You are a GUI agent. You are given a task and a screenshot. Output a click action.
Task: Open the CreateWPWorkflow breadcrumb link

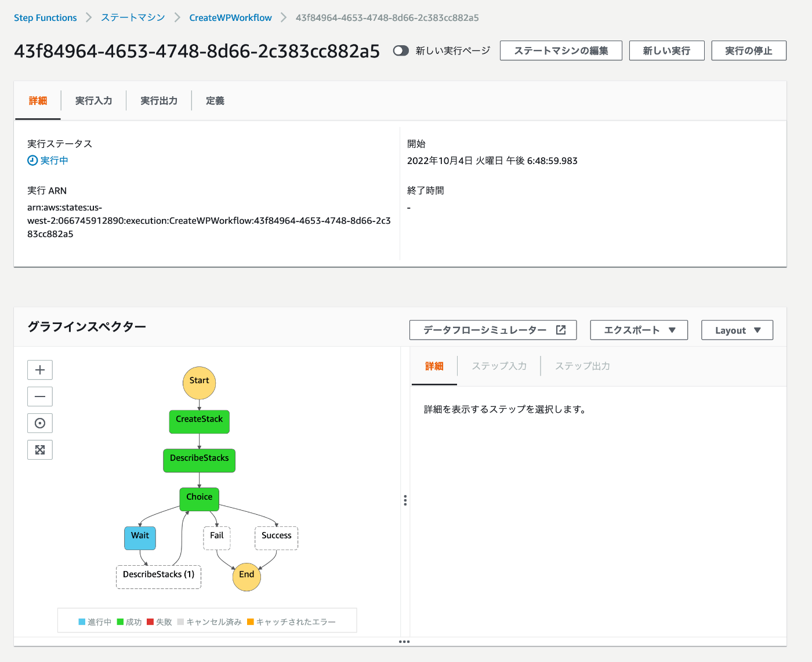click(x=230, y=17)
